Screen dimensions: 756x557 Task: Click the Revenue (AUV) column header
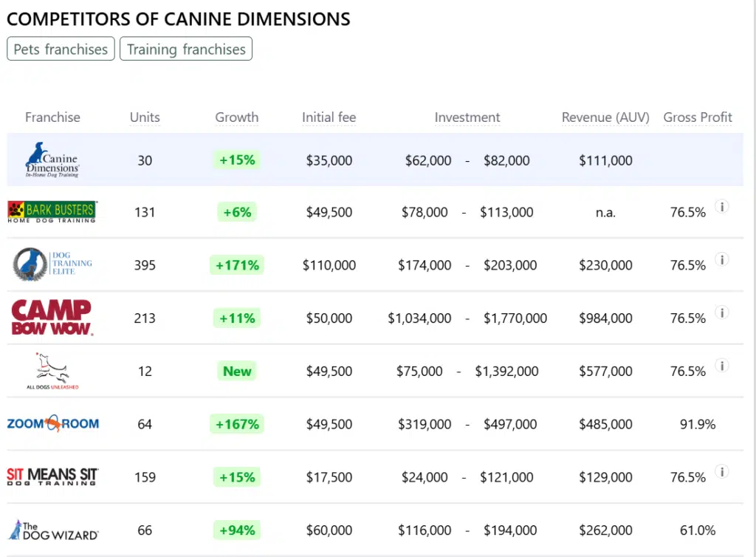(605, 117)
